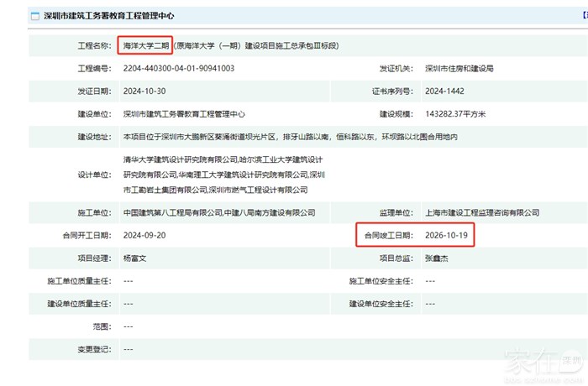Click the project number 2204-440300-04-01-90941003
This screenshot has height=386, width=588.
[178, 69]
